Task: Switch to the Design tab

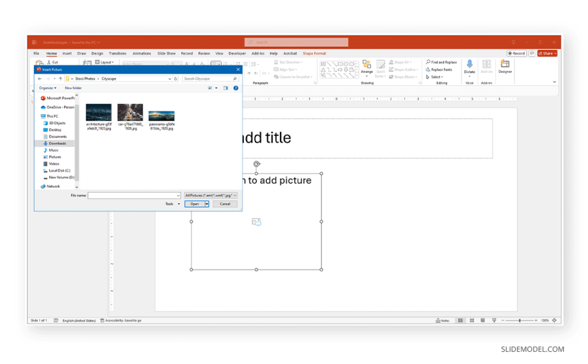Action: (x=97, y=53)
